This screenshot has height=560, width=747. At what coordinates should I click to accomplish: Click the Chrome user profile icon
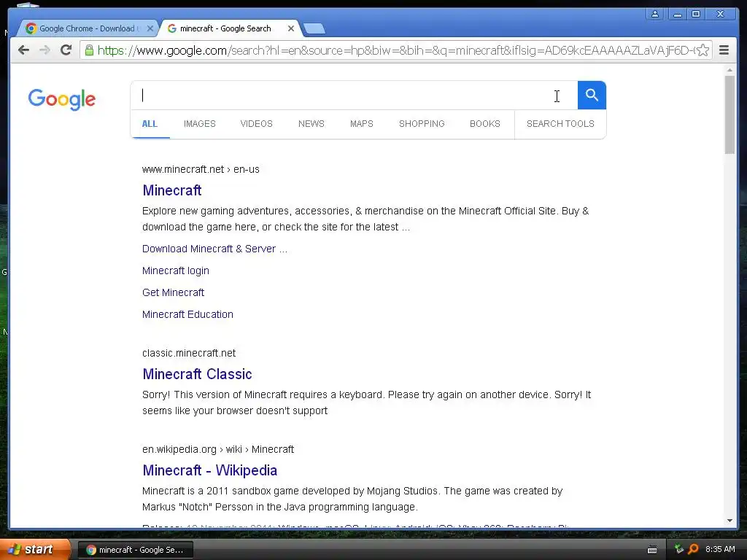pos(655,15)
